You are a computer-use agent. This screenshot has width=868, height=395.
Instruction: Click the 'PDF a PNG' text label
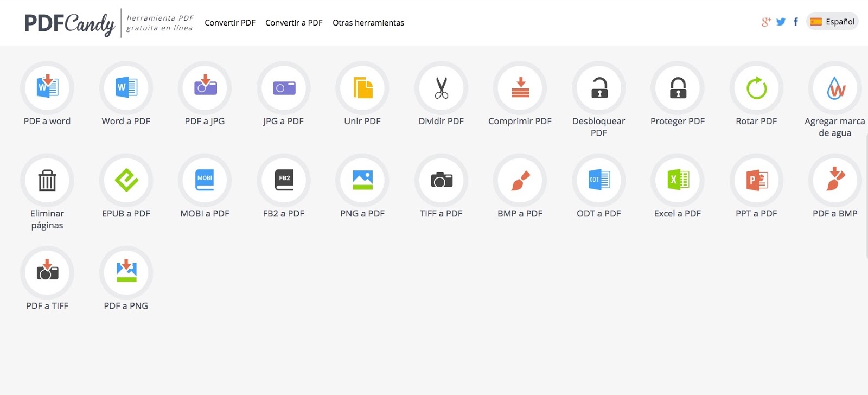click(x=126, y=305)
